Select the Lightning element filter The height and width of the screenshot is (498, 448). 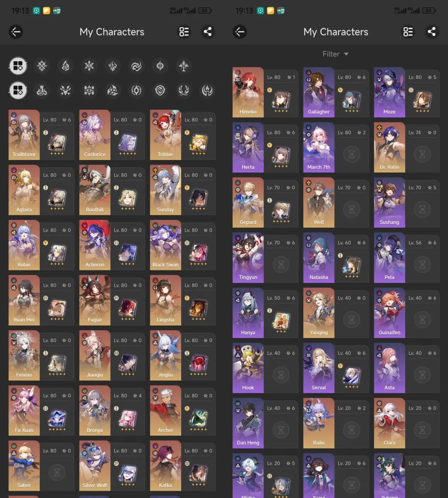[x=113, y=66]
